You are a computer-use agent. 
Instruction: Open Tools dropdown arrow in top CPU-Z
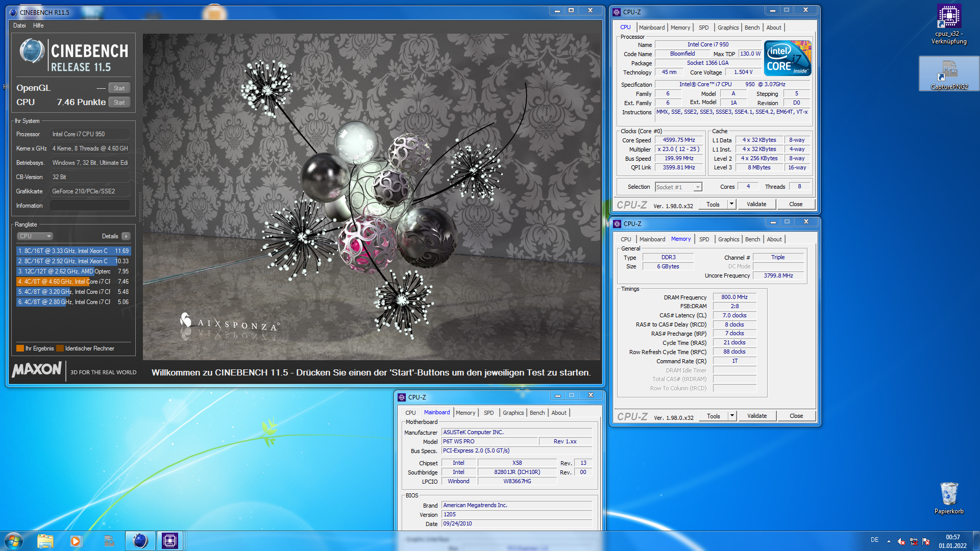(x=731, y=204)
